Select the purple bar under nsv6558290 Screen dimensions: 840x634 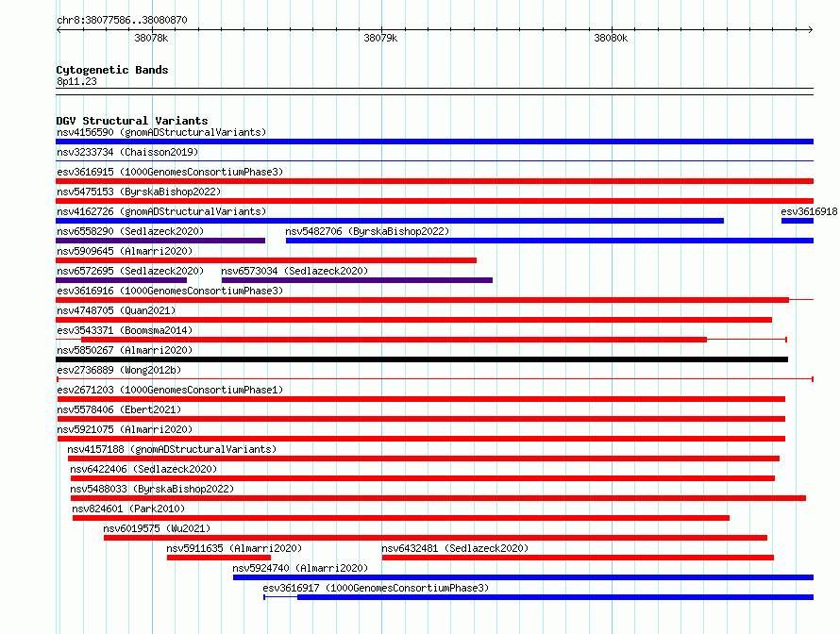click(160, 241)
